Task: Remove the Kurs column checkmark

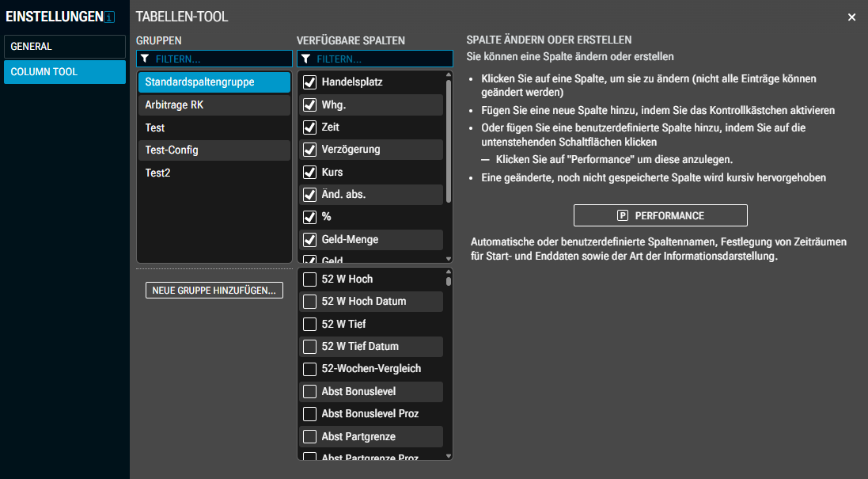Action: pos(310,173)
